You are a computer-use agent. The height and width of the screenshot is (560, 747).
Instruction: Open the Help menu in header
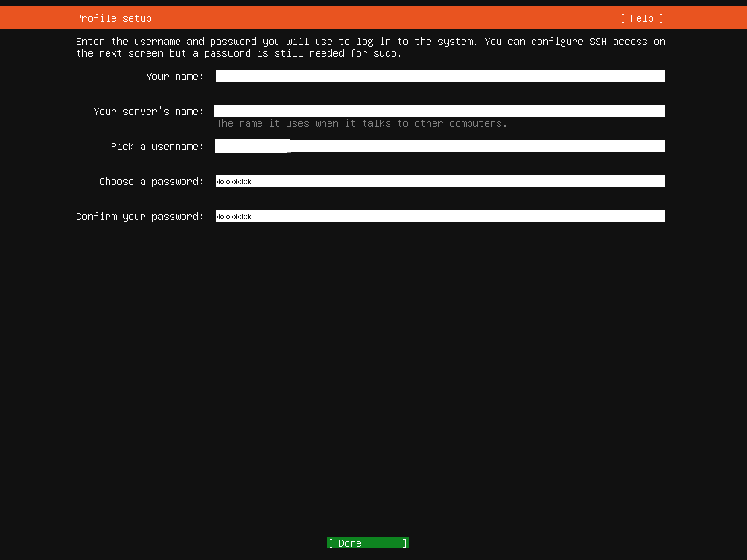[641, 18]
